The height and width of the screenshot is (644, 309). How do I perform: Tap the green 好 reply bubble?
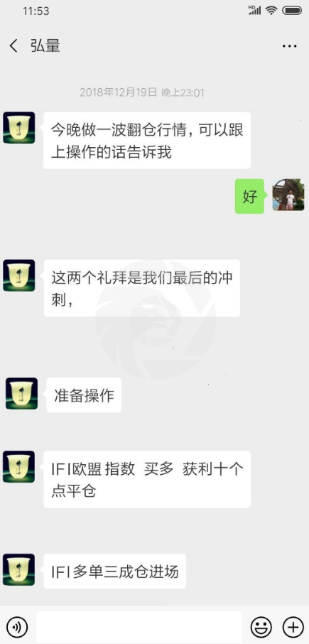(249, 196)
